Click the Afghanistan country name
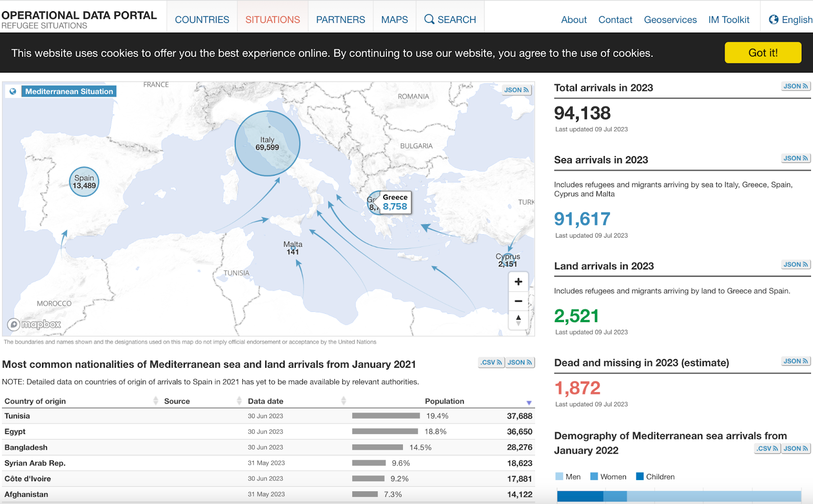813x504 pixels. click(26, 494)
